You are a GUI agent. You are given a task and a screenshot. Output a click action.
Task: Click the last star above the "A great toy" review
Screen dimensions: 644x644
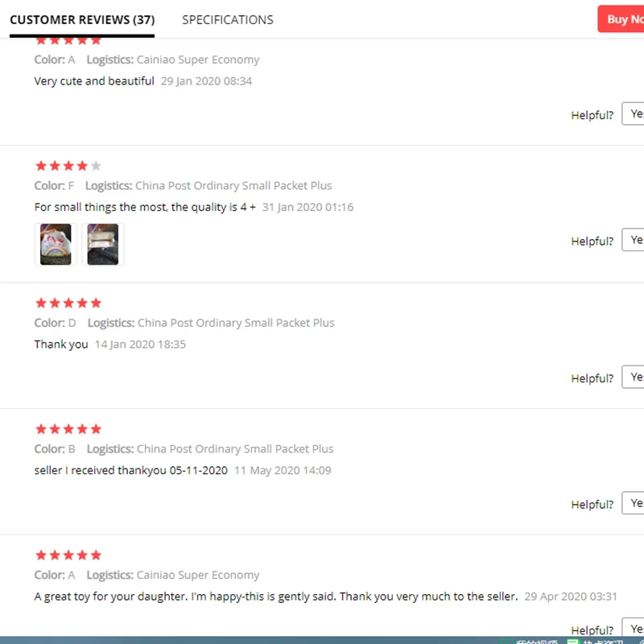click(x=96, y=555)
